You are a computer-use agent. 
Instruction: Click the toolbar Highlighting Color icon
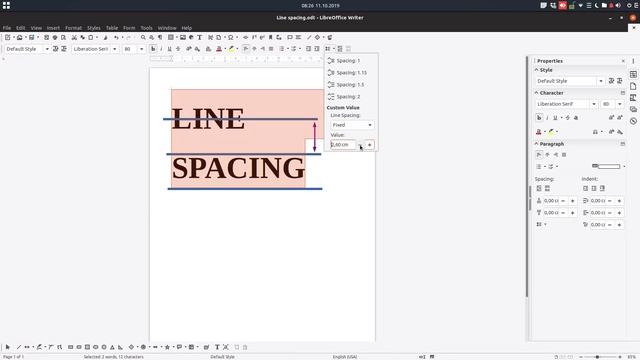pyautogui.click(x=231, y=49)
